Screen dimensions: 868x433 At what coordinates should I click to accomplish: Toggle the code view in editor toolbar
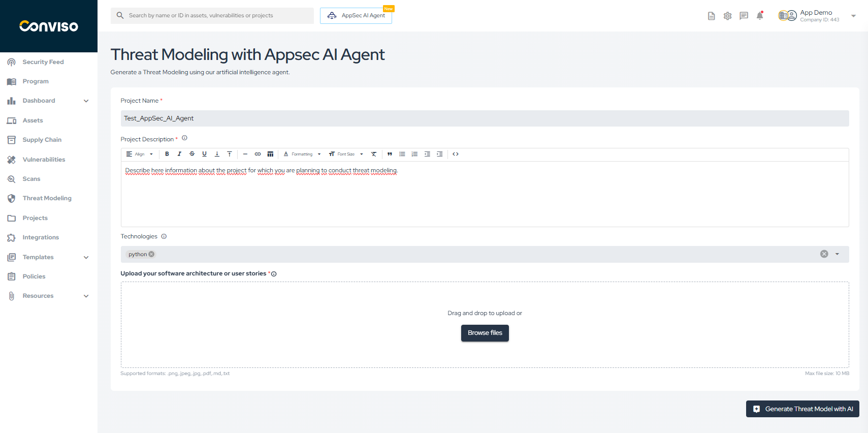pos(456,154)
